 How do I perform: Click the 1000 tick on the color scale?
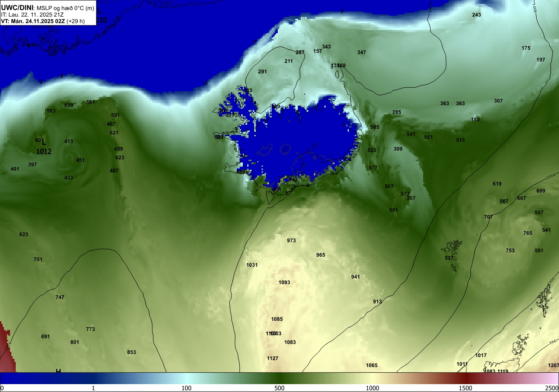(373, 388)
